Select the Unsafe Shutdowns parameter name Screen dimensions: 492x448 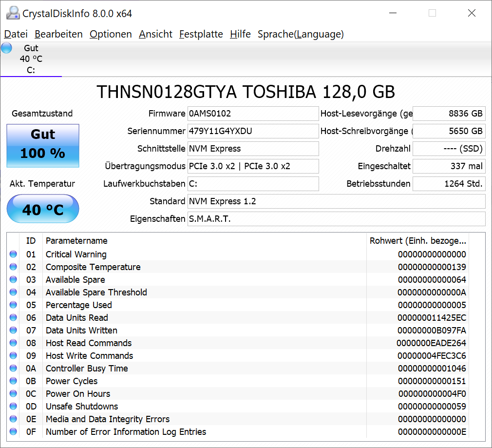(82, 406)
